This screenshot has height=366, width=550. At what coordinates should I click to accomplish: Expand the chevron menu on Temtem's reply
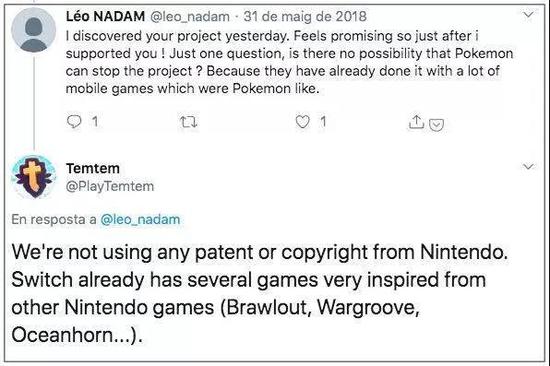[529, 166]
